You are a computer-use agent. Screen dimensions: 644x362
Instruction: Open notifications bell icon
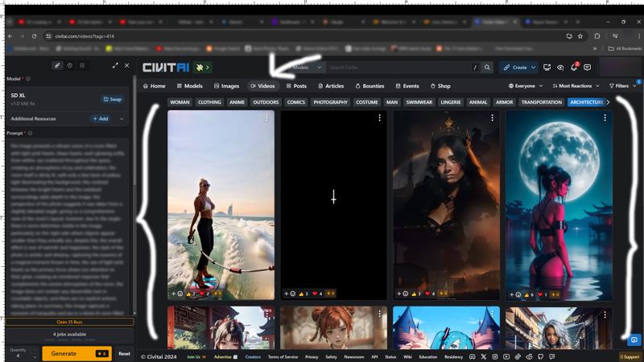[x=574, y=68]
